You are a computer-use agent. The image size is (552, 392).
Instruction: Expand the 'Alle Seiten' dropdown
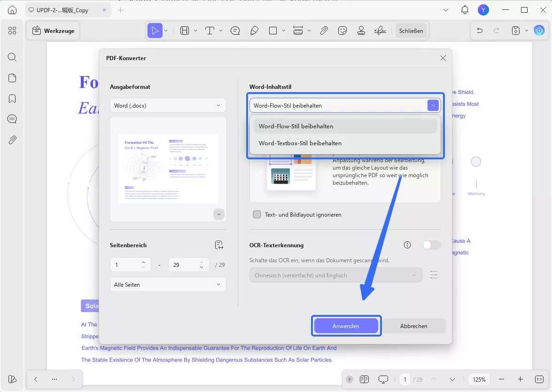tap(168, 284)
